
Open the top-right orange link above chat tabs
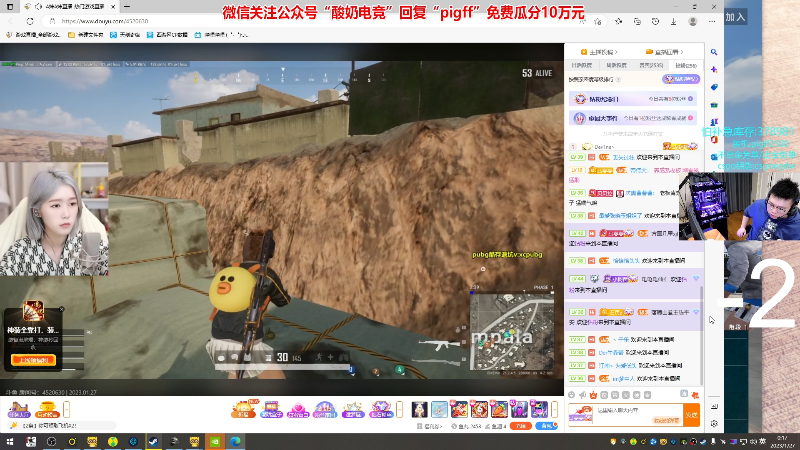(x=664, y=52)
